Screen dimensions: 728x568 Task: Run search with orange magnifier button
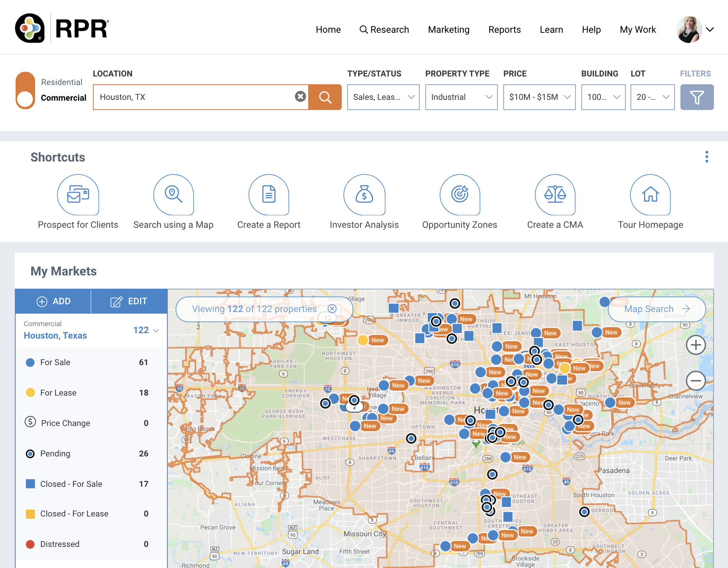click(325, 97)
